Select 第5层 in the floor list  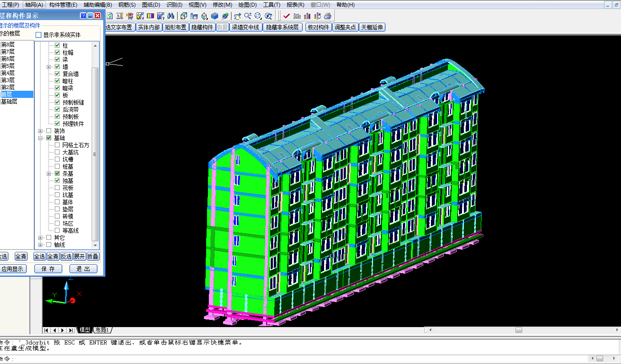pos(8,66)
